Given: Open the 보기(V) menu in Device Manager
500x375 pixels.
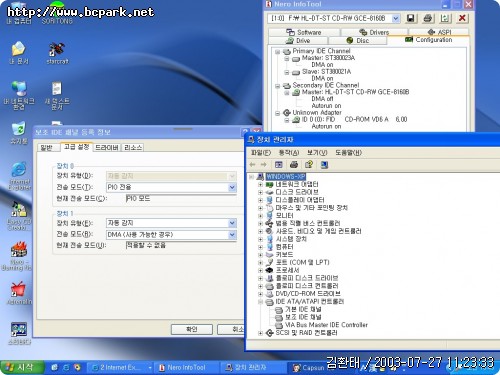Looking at the screenshot, I should (317, 153).
